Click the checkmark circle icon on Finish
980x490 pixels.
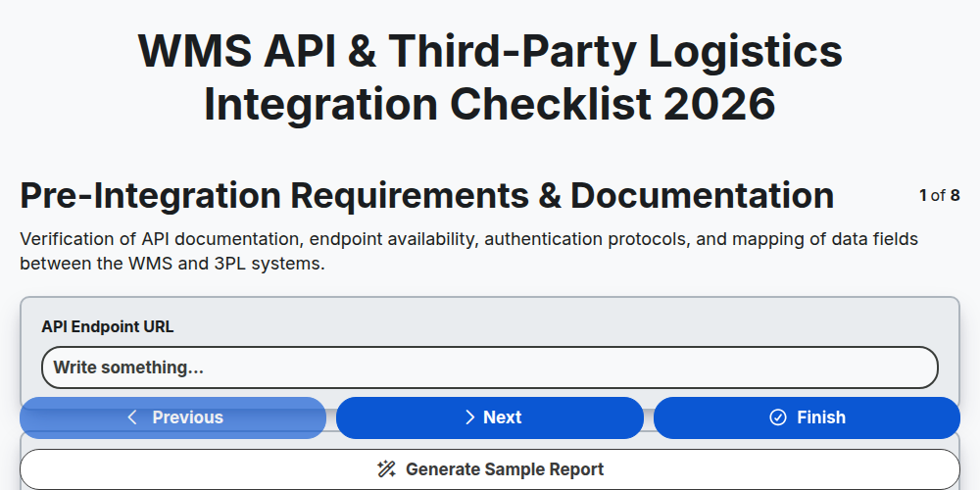pos(778,417)
